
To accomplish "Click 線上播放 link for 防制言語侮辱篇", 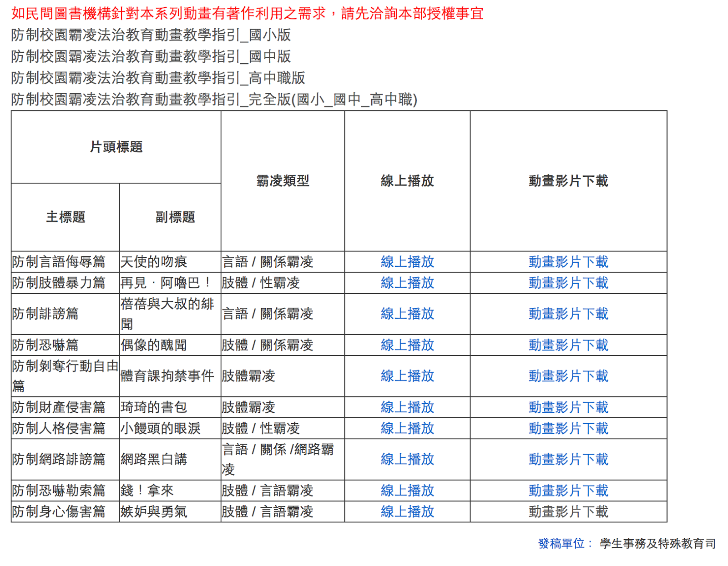I will (x=407, y=262).
